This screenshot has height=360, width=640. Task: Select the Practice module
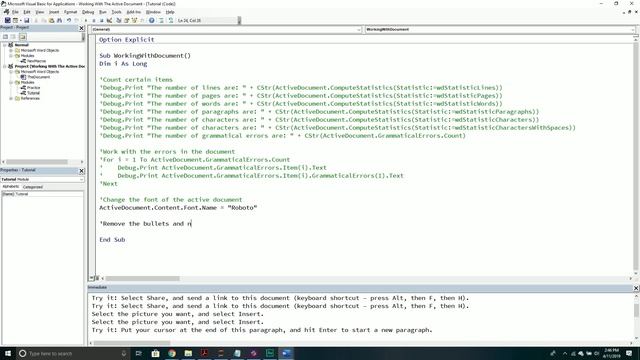tap(33, 87)
